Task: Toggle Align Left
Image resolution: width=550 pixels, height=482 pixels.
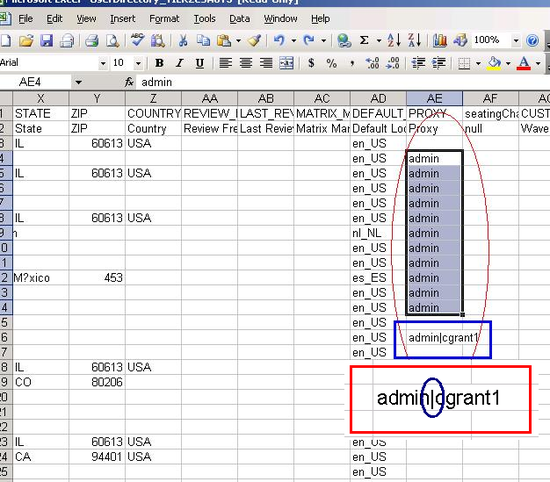Action: (x=225, y=63)
